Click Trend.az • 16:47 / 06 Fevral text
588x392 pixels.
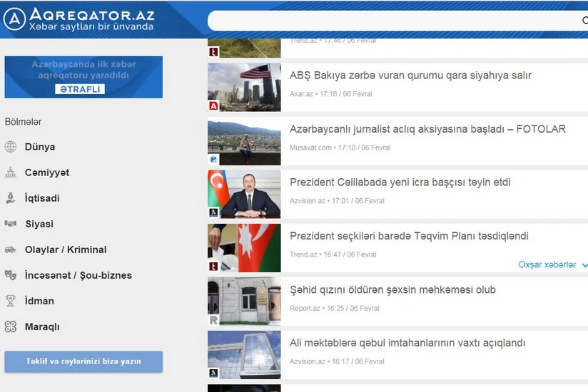(333, 254)
